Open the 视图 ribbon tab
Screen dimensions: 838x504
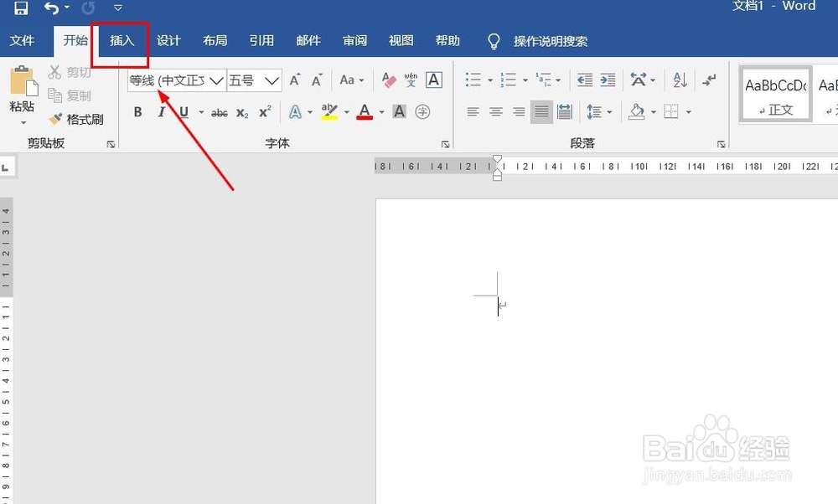pos(401,40)
